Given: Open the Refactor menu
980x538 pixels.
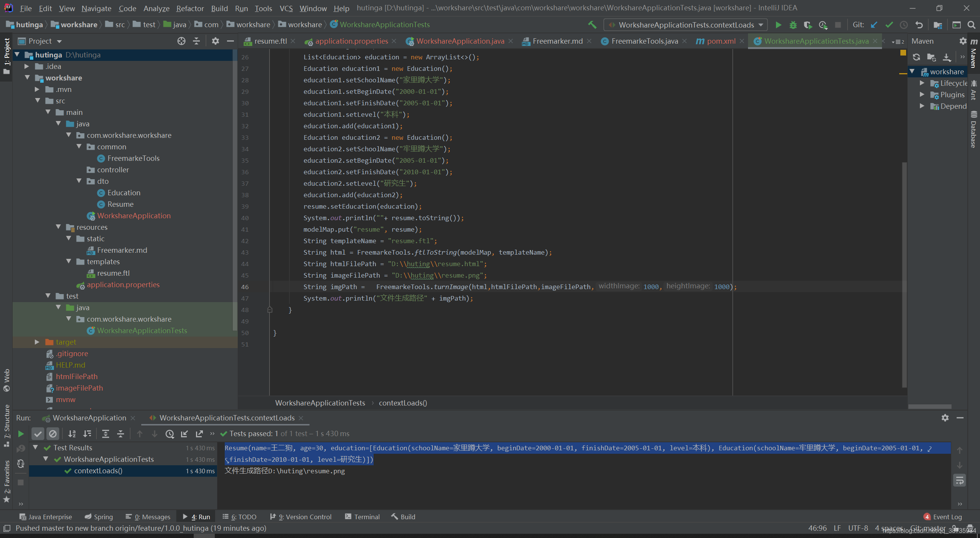Looking at the screenshot, I should [x=190, y=8].
